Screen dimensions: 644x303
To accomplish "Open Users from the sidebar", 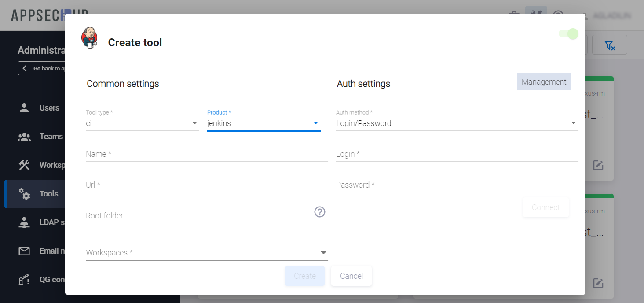I will (x=49, y=108).
